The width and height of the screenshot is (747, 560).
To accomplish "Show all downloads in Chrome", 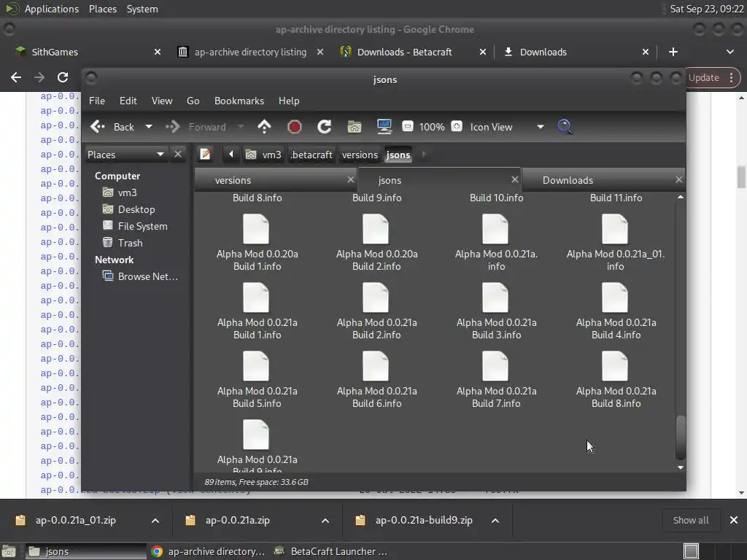I will (x=690, y=521).
